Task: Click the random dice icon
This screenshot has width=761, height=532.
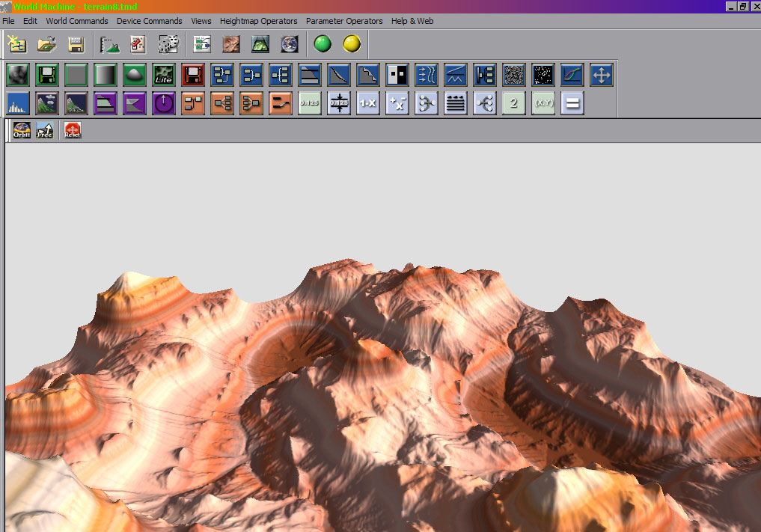Action: [x=168, y=44]
